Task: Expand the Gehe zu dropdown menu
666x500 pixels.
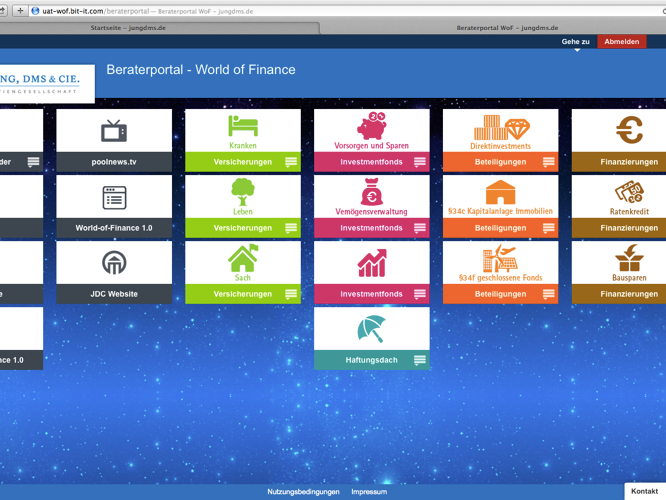Action: click(x=576, y=42)
